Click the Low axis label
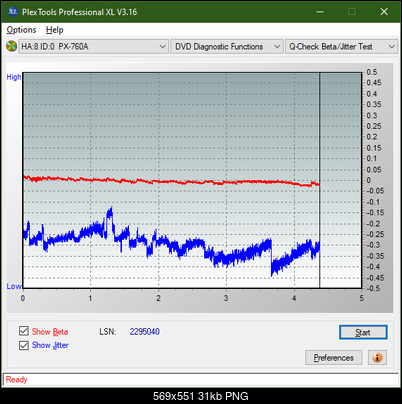The height and width of the screenshot is (404, 402). 14,286
